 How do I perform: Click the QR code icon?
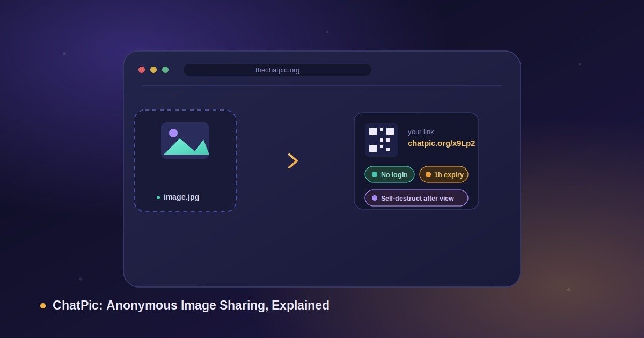pyautogui.click(x=382, y=140)
